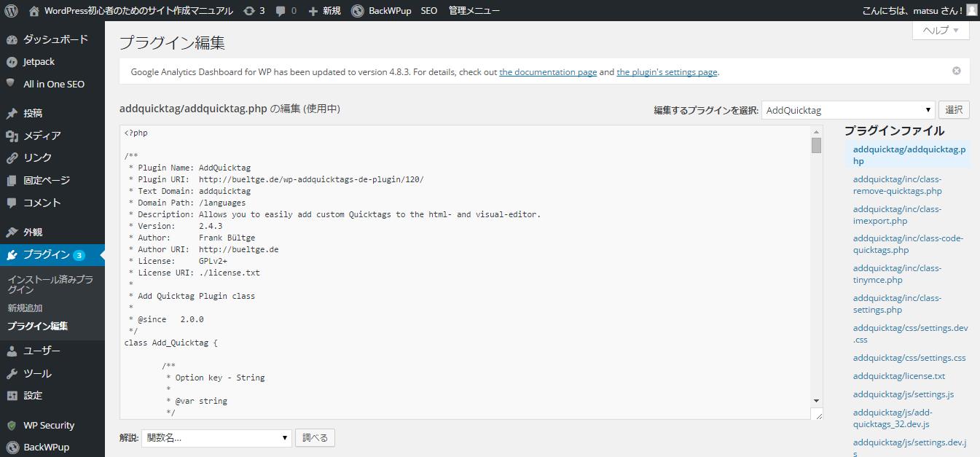The image size is (980, 457).
Task: Open the plugin's settings page link
Action: click(x=667, y=72)
